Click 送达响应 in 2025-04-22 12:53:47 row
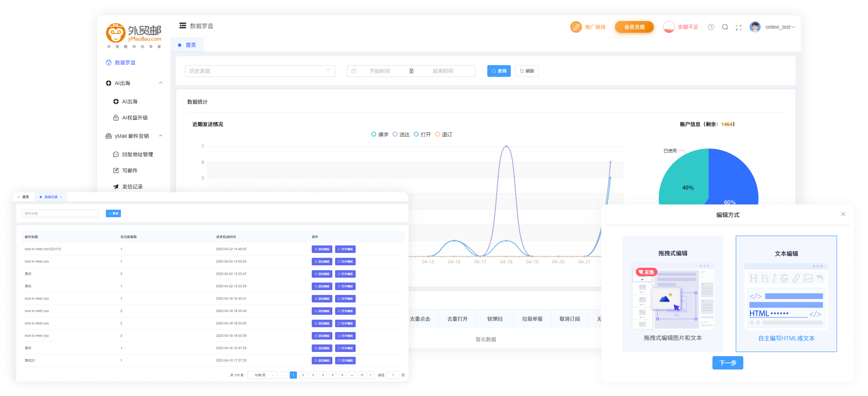This screenshot has height=396, width=868. [x=322, y=274]
